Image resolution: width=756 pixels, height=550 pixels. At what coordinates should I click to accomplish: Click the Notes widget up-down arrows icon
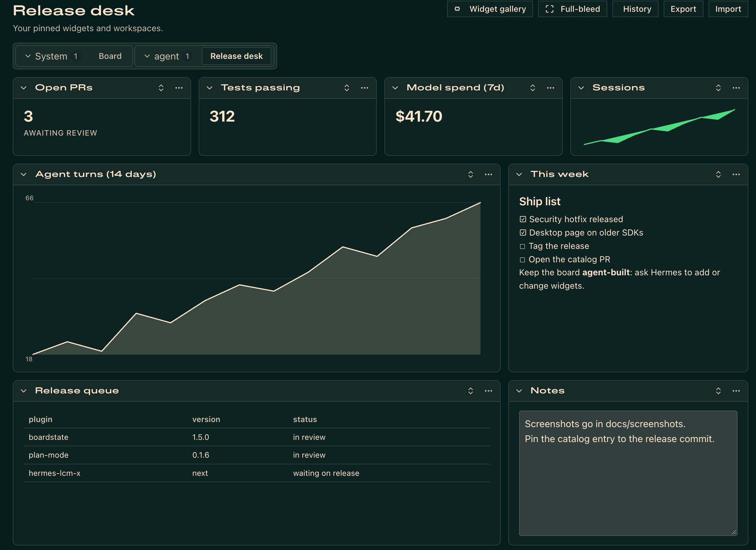tap(718, 391)
